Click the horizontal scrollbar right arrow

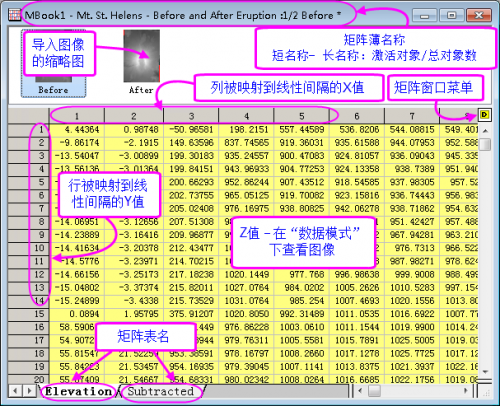tap(466, 391)
